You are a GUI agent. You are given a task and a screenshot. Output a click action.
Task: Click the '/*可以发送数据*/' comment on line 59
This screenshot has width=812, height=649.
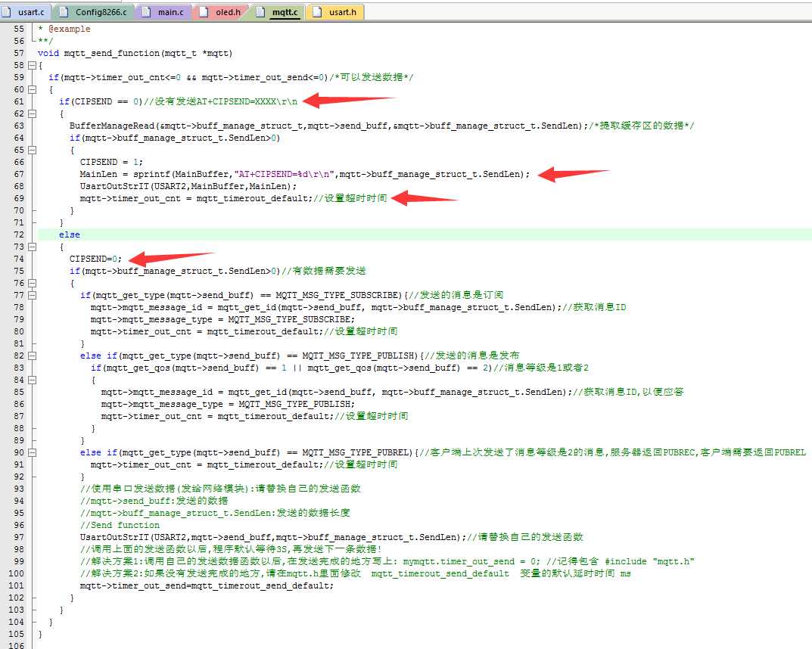(372, 78)
